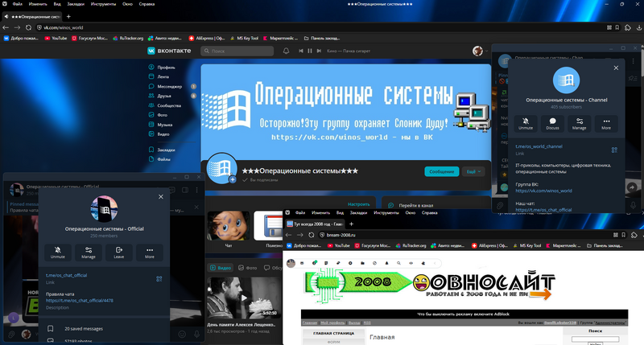
Task: Click Manage in the Official chat info panel
Action: (89, 253)
